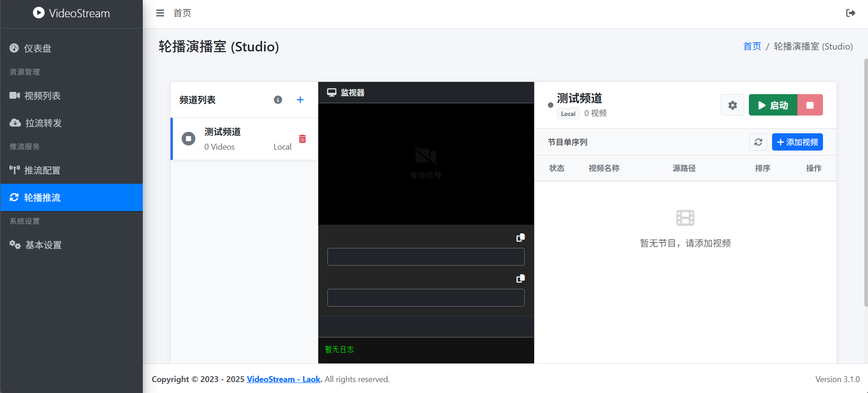This screenshot has width=868, height=393.
Task: Open 拉流转发 in the sidebar
Action: click(43, 123)
